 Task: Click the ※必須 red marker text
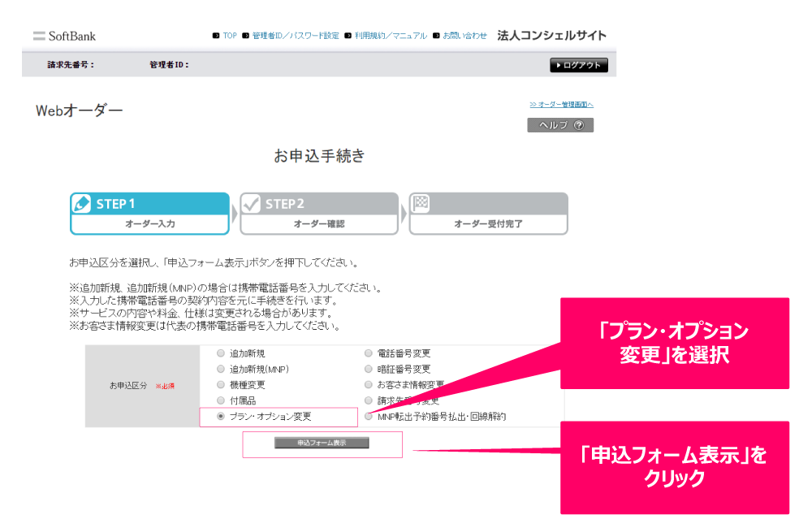point(165,386)
